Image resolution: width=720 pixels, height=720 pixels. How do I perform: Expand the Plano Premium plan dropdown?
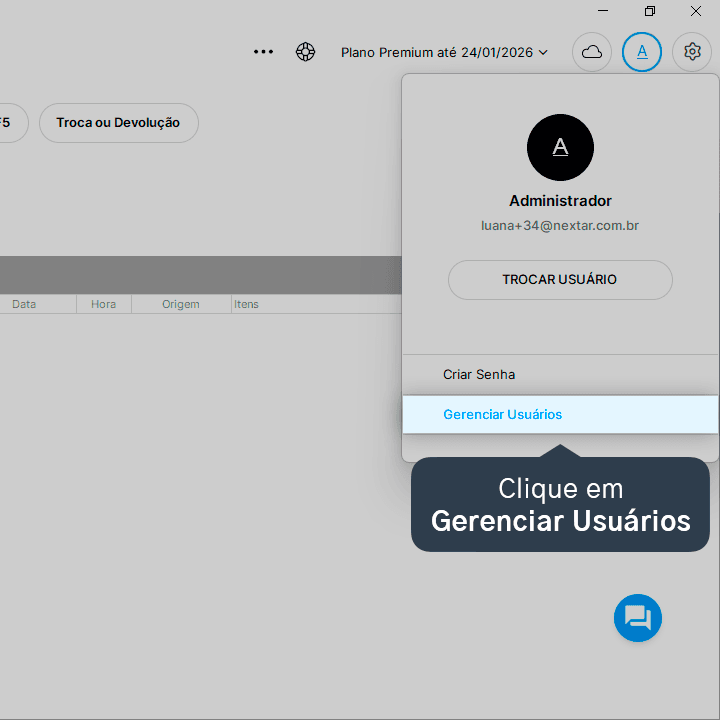444,52
